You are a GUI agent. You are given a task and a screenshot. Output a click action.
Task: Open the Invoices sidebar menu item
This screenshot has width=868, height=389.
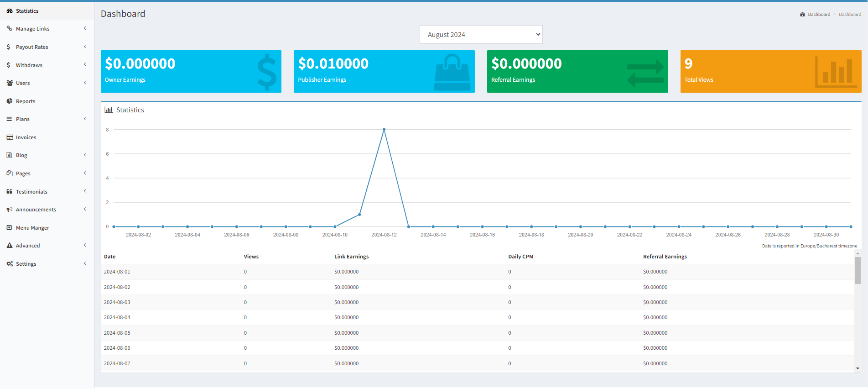tap(47, 137)
